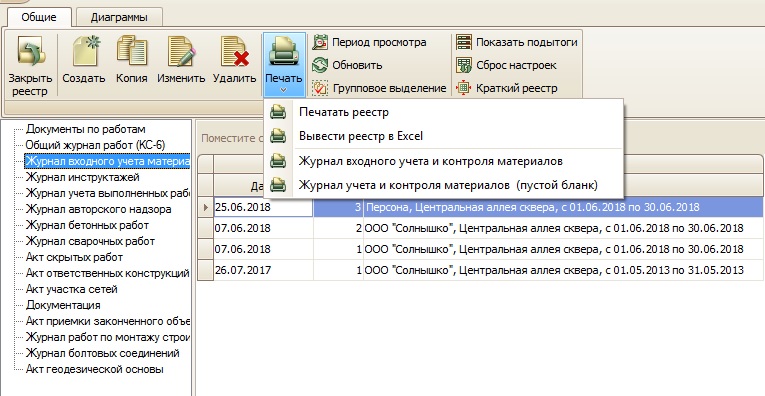Select Общий журнал работ (КС-6)
Image resolution: width=765 pixels, height=396 pixels.
click(x=96, y=145)
